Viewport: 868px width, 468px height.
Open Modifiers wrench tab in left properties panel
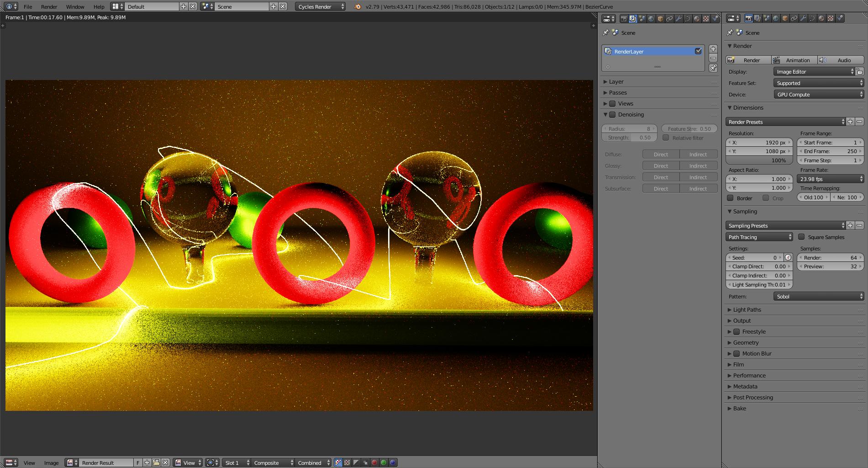678,19
